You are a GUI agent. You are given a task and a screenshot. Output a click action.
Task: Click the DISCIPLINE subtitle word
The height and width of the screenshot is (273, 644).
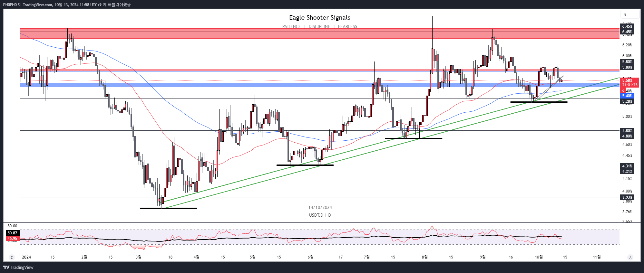point(319,26)
